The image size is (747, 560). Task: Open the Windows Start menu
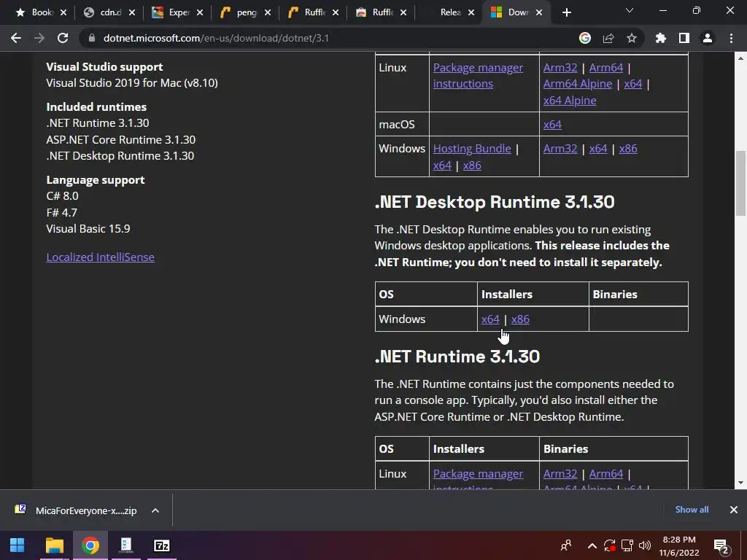[18, 545]
